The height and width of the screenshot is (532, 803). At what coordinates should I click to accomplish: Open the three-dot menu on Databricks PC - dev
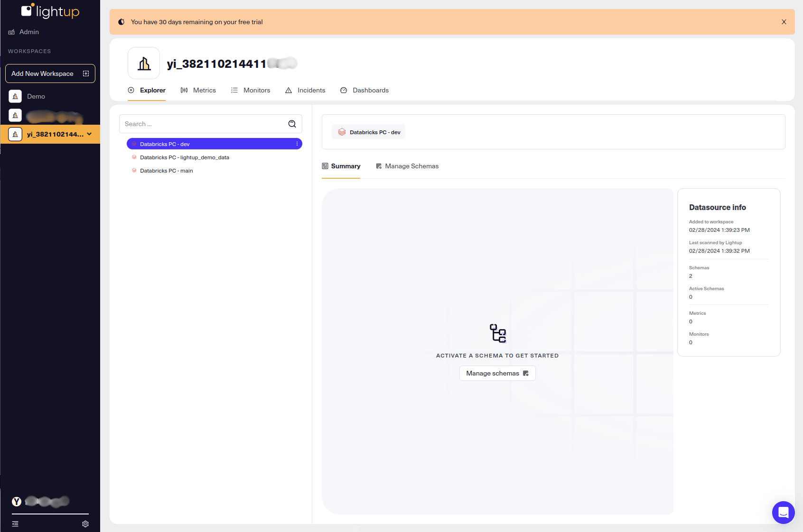[x=297, y=144]
